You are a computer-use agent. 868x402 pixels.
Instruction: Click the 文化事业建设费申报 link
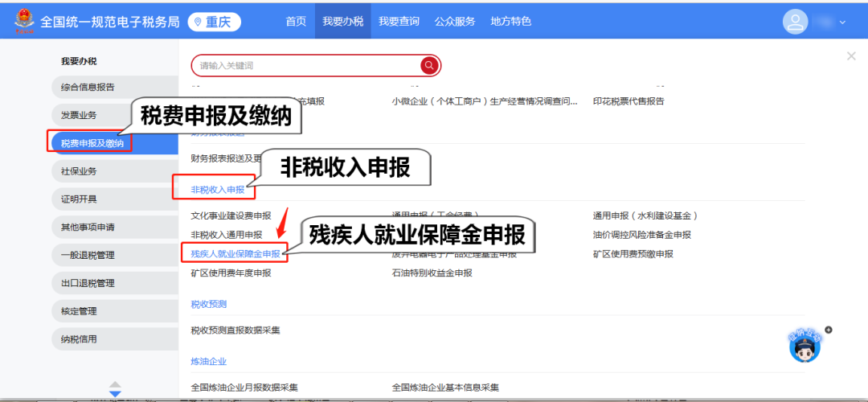point(231,215)
